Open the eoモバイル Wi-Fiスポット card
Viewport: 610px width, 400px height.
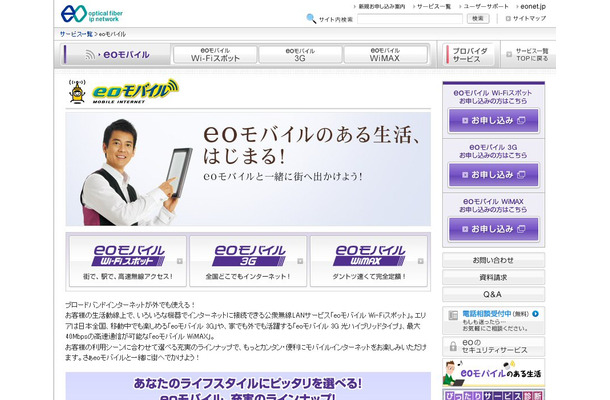click(x=128, y=261)
